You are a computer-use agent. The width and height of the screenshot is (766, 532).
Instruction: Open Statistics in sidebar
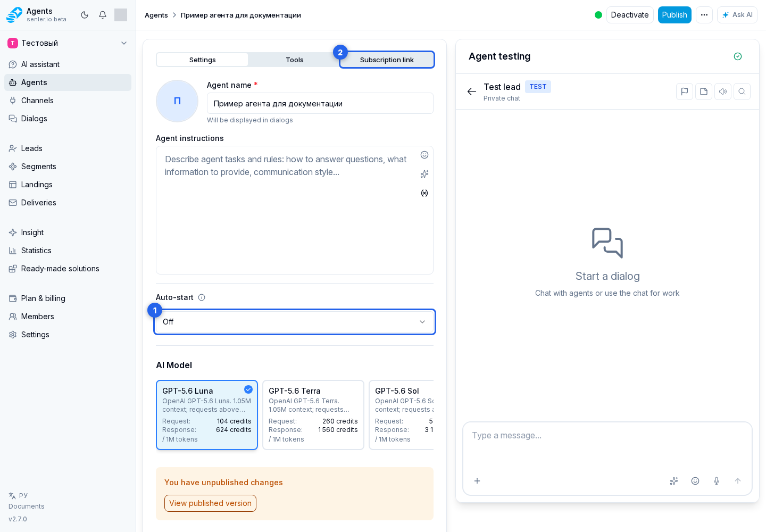[x=68, y=251]
